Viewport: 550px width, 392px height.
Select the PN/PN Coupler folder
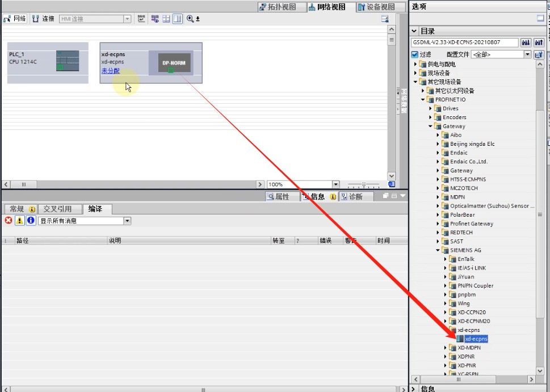[475, 286]
